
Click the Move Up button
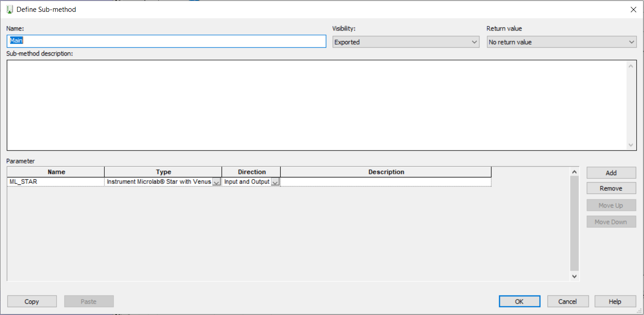pyautogui.click(x=611, y=206)
